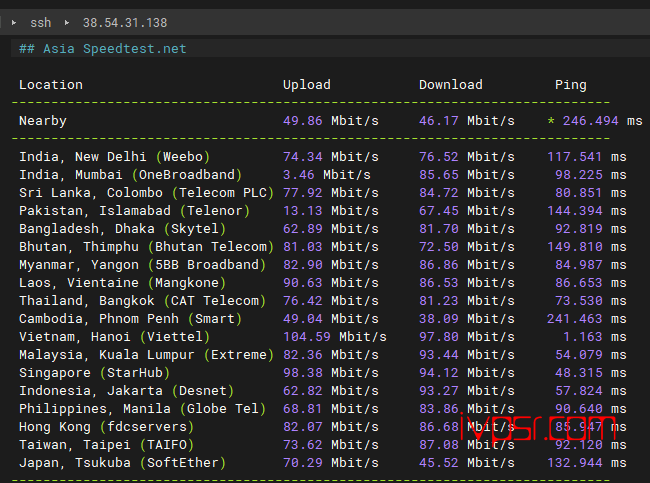Click the 38.54.31.138 breadcrumb item
650x483 pixels.
pos(125,22)
